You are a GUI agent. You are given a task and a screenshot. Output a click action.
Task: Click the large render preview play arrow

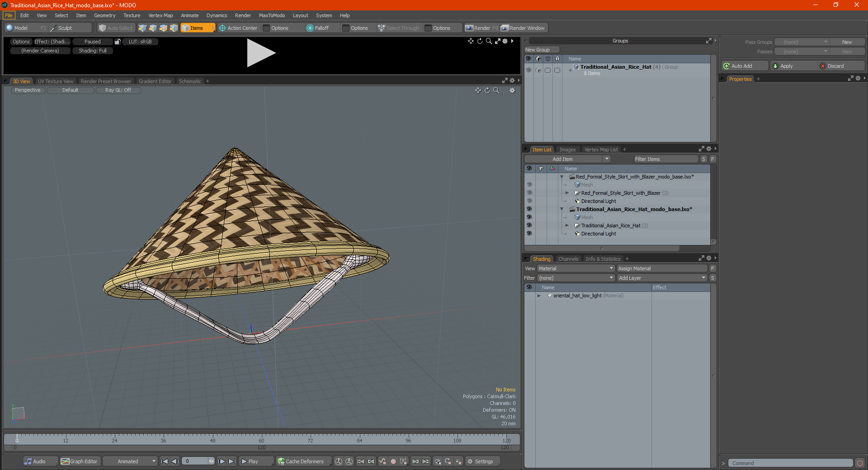tap(261, 53)
